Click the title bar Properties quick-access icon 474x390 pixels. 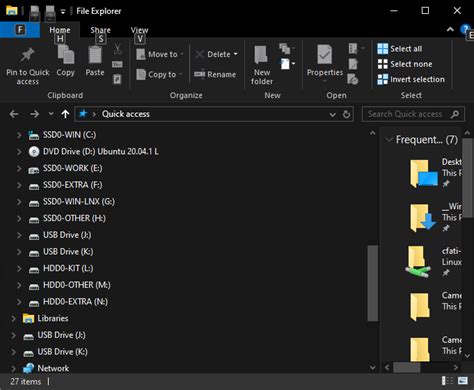click(x=35, y=12)
